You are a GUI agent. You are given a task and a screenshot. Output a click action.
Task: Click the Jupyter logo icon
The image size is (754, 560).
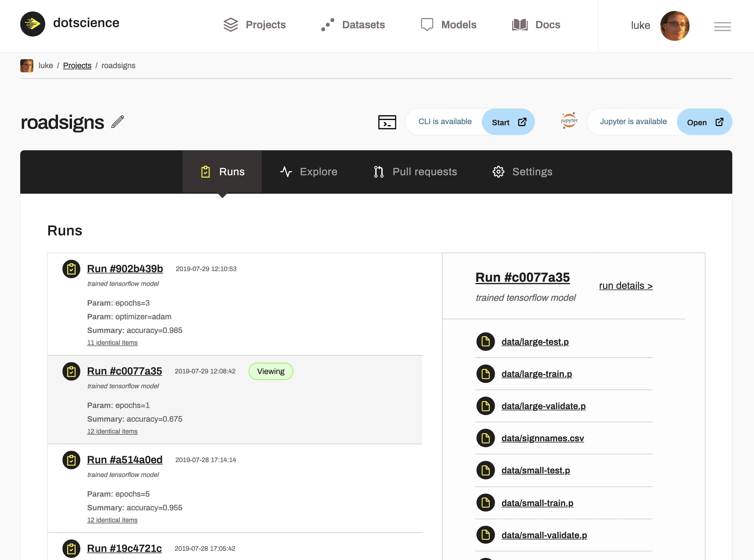click(x=569, y=121)
